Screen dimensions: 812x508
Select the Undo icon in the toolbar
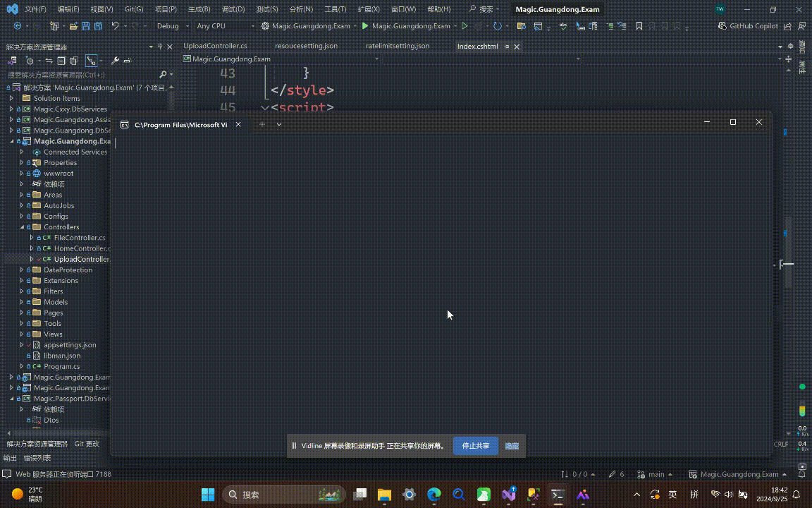click(116, 25)
